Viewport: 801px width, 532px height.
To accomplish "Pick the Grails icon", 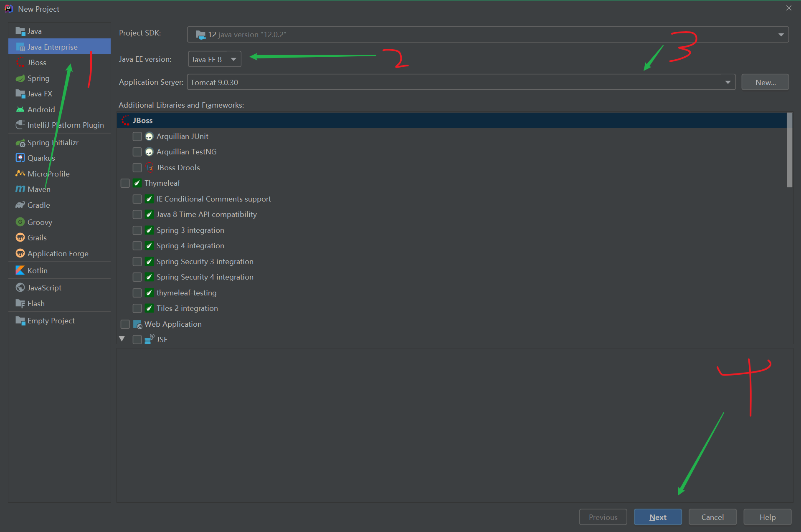I will (x=20, y=238).
